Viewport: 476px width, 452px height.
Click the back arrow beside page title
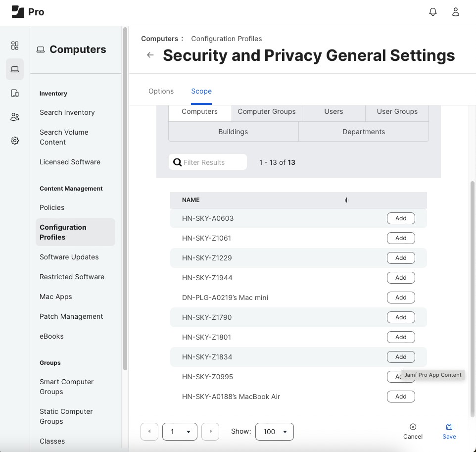pyautogui.click(x=150, y=55)
